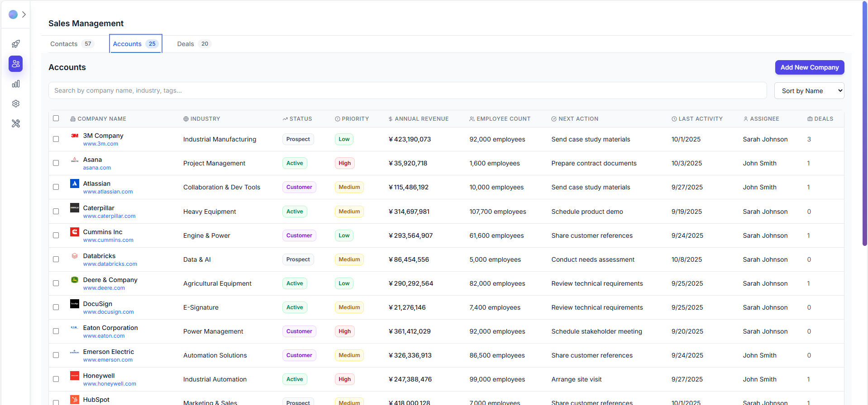This screenshot has height=405, width=868.
Task: Select the Databricks row checkbox
Action: 56,259
